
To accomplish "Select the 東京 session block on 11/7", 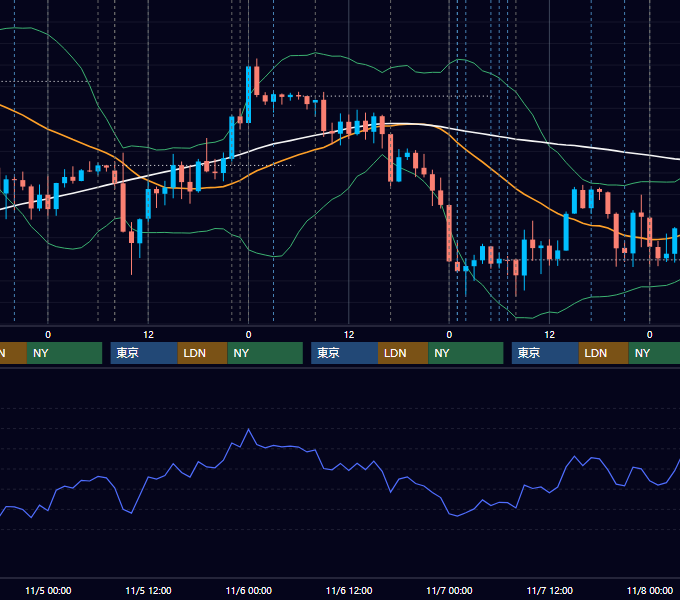I will pyautogui.click(x=545, y=353).
